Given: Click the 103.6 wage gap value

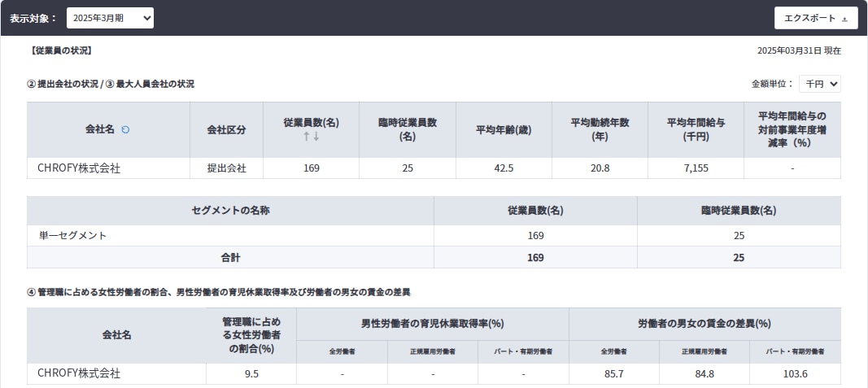Looking at the screenshot, I should pos(796,374).
